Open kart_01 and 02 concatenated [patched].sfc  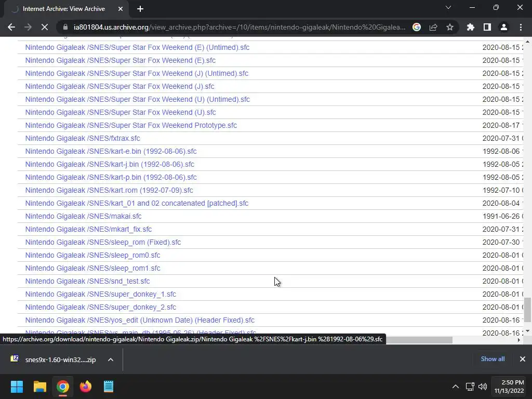(137, 203)
